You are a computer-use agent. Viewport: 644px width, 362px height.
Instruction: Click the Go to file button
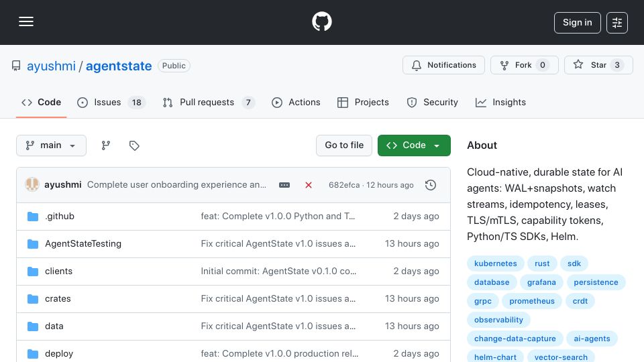344,145
